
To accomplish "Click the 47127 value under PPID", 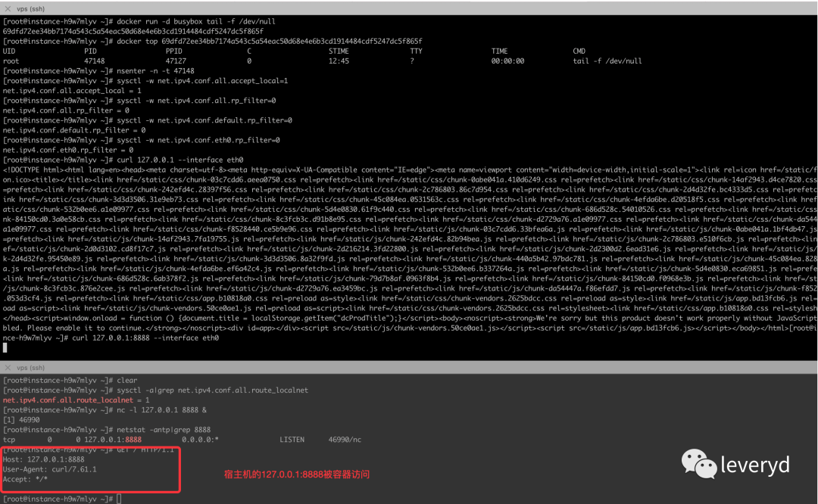I will 176,61.
